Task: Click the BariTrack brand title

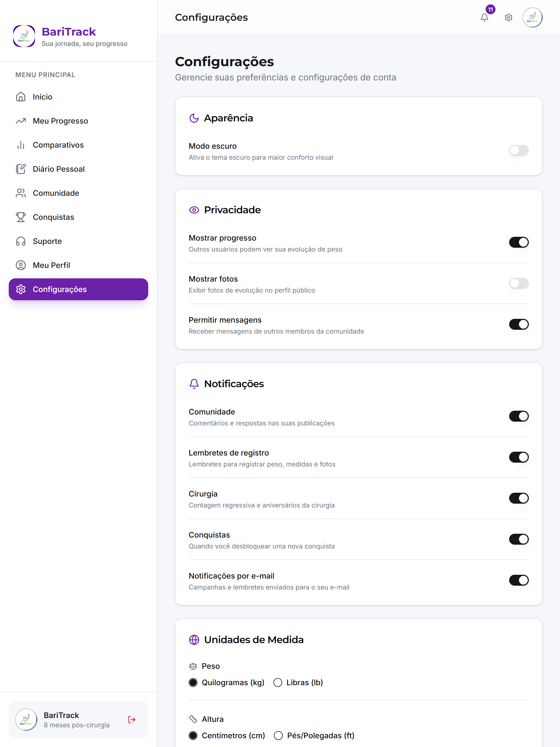Action: (x=69, y=32)
